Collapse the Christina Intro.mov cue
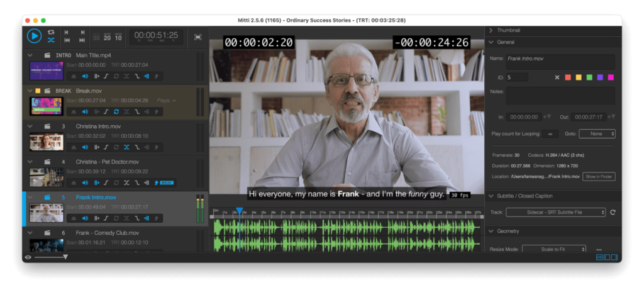 pos(30,126)
